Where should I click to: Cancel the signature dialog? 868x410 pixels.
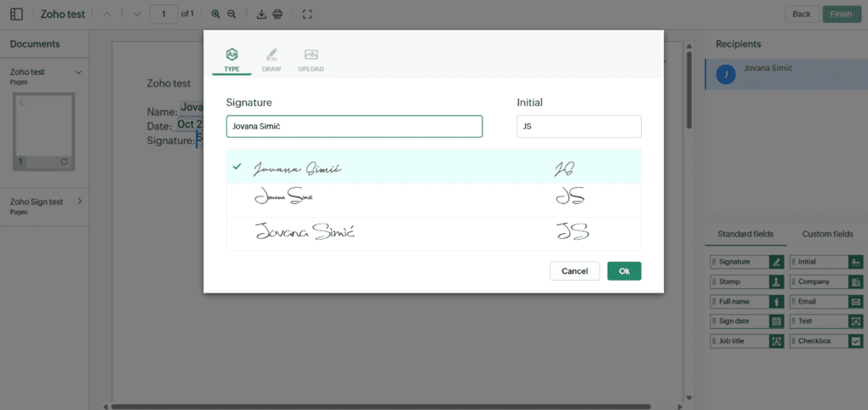point(574,271)
